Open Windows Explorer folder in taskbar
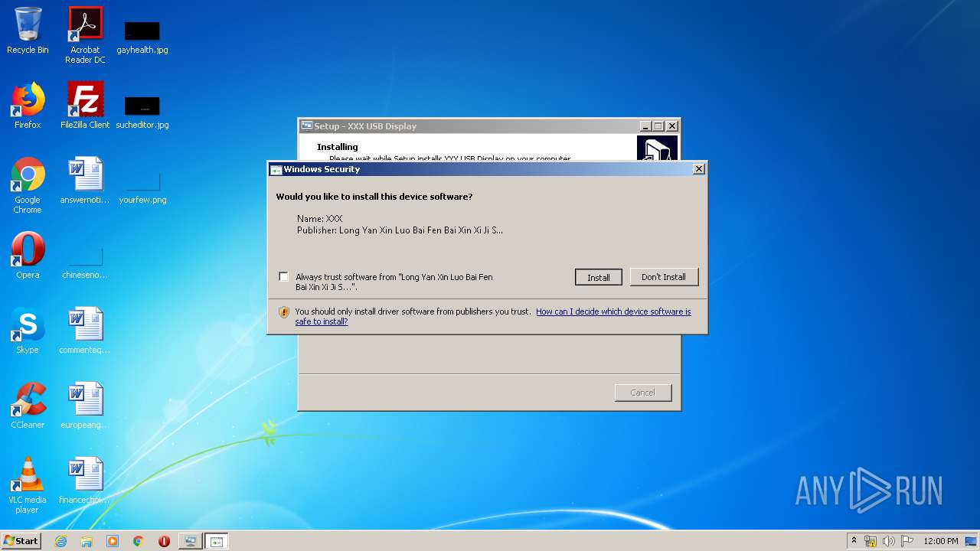980x551 pixels. click(87, 541)
